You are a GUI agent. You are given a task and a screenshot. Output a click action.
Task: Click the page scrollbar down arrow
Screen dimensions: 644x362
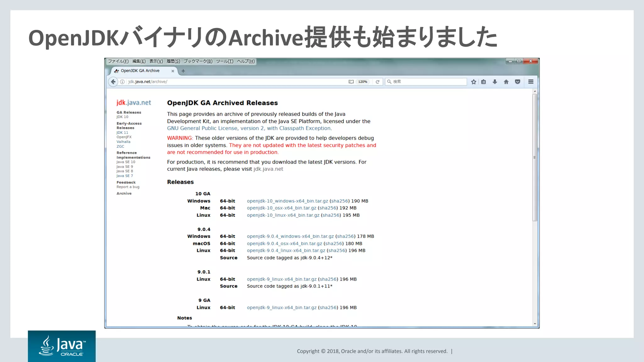(535, 324)
